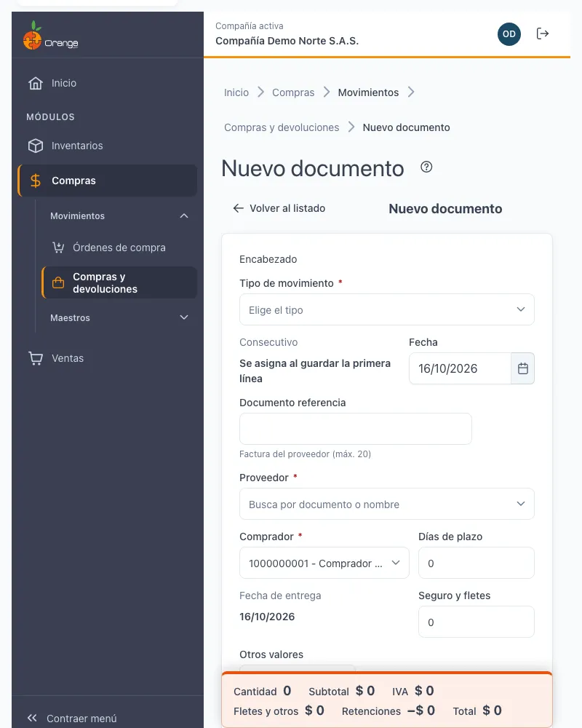Focus the Días de plazo field
Screen dimensions: 582x728
pyautogui.click(x=477, y=563)
